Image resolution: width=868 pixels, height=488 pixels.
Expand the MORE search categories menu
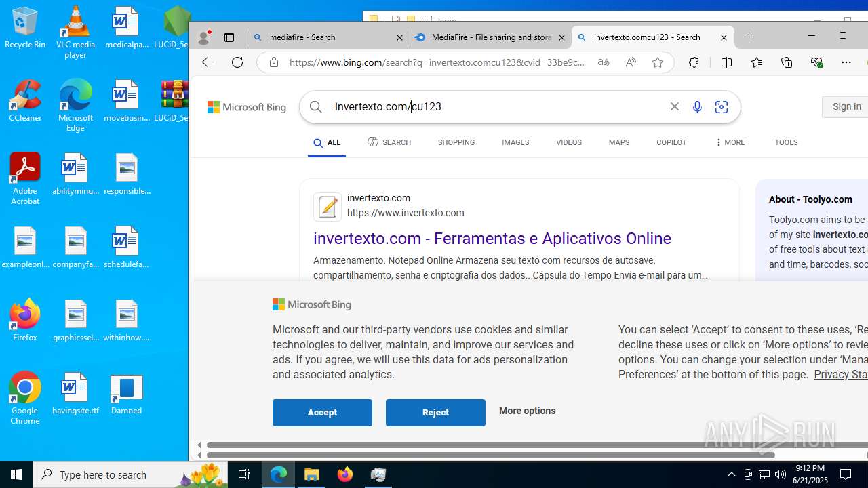click(730, 142)
